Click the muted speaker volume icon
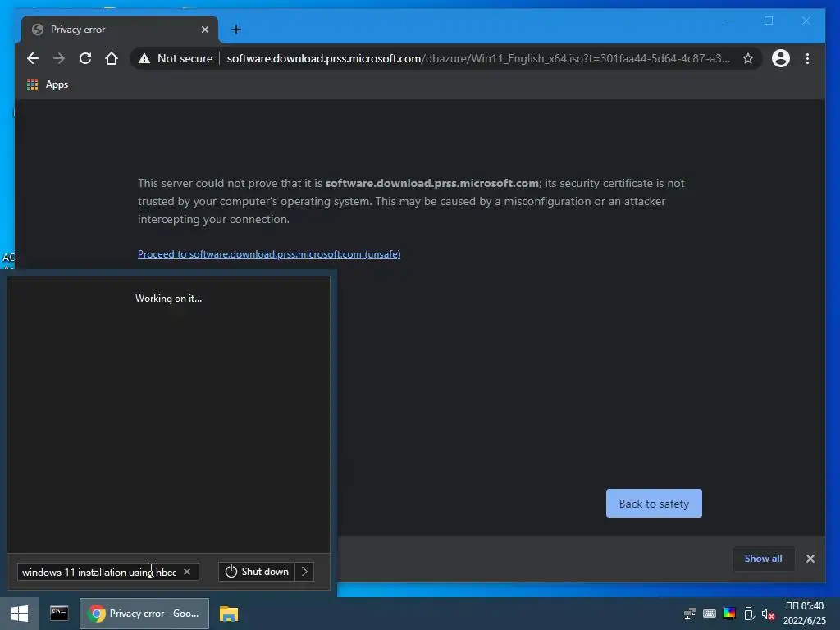The image size is (840, 630). click(768, 614)
